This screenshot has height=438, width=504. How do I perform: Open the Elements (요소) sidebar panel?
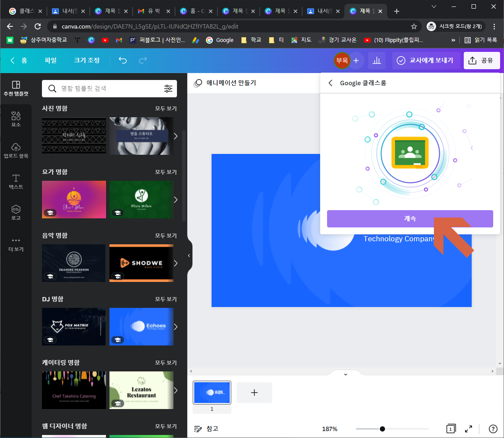pos(16,119)
